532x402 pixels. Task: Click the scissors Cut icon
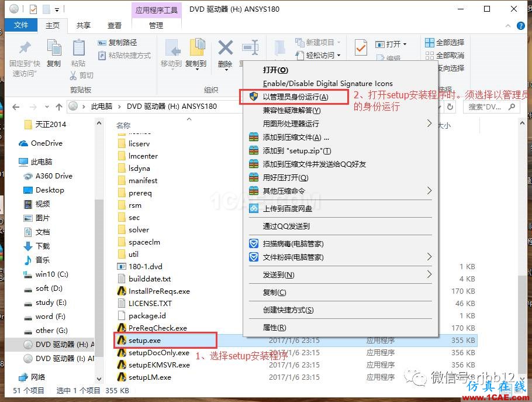click(x=73, y=75)
